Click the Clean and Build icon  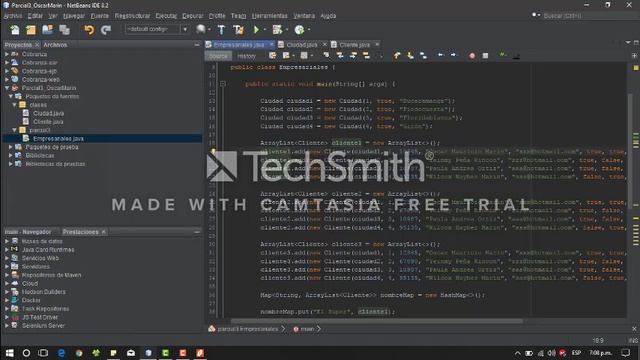[238, 29]
